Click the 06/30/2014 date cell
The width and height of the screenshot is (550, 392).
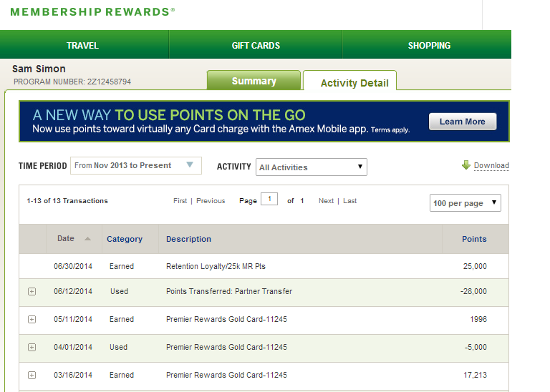(73, 266)
